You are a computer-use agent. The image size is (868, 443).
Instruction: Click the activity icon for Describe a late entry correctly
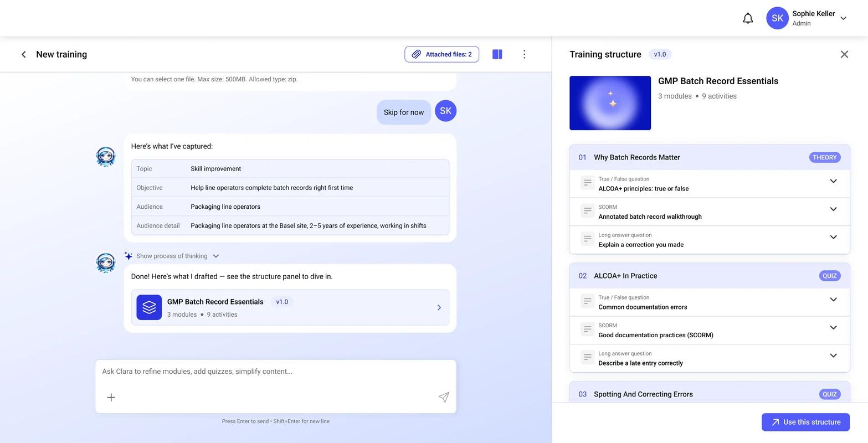pyautogui.click(x=587, y=357)
